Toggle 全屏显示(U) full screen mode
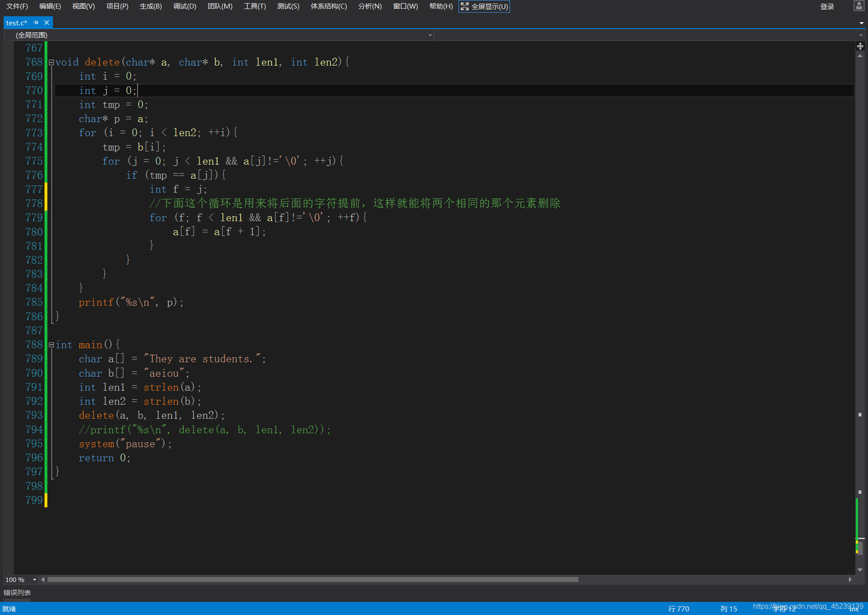Screen dimensions: 868x615 pos(484,6)
